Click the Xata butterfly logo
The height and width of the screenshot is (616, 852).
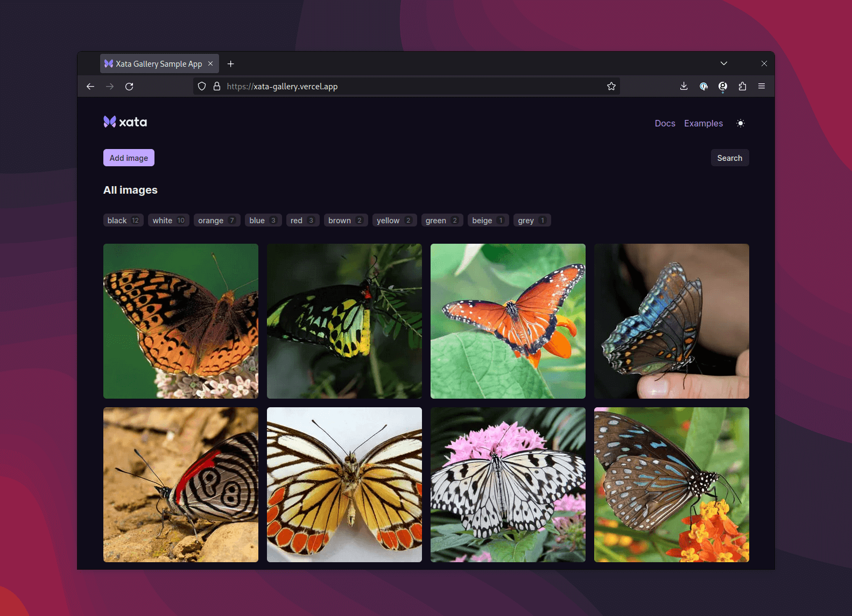[125, 122]
